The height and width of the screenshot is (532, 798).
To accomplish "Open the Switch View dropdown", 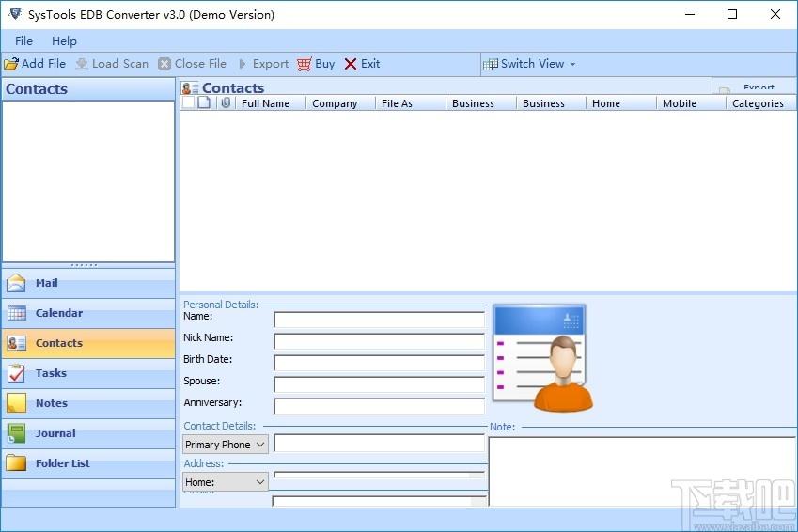I will pos(529,64).
